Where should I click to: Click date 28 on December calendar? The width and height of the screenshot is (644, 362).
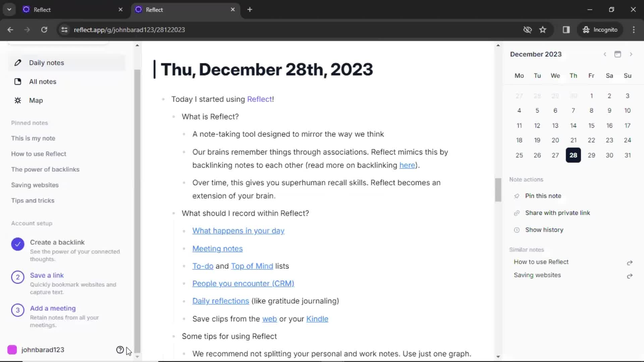coord(573,155)
